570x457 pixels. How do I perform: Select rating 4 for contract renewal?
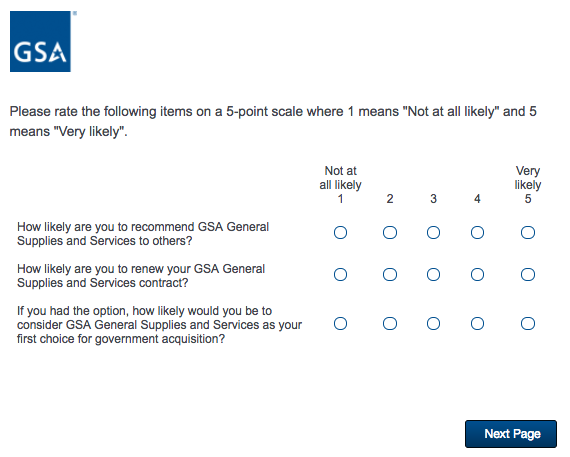pos(477,274)
